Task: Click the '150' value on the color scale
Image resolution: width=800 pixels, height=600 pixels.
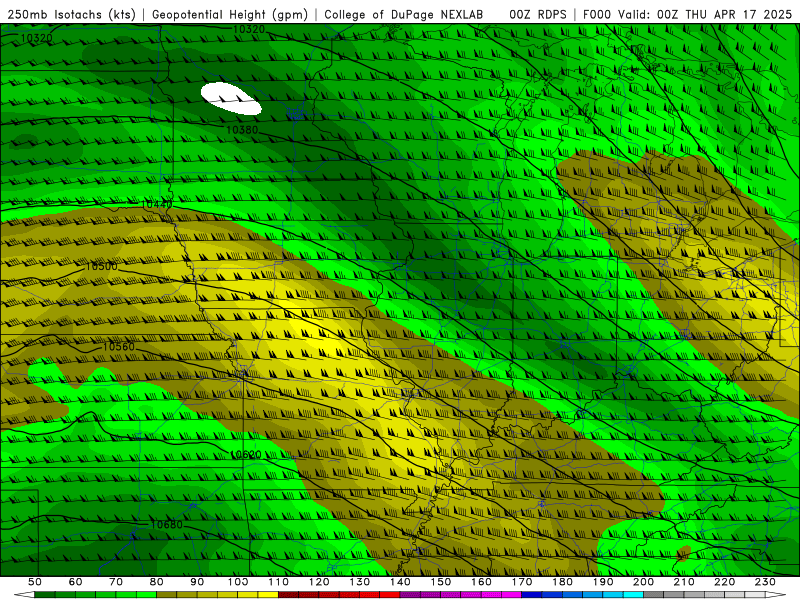Action: pos(441,582)
